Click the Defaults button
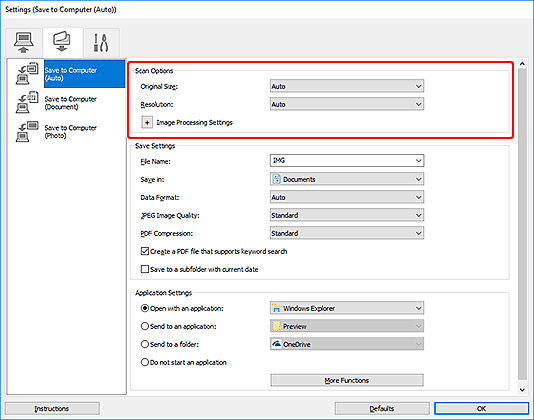Image resolution: width=534 pixels, height=420 pixels. coord(382,408)
